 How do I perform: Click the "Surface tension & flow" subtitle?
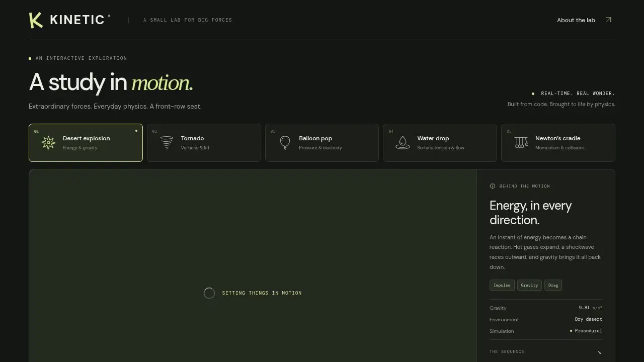(441, 148)
